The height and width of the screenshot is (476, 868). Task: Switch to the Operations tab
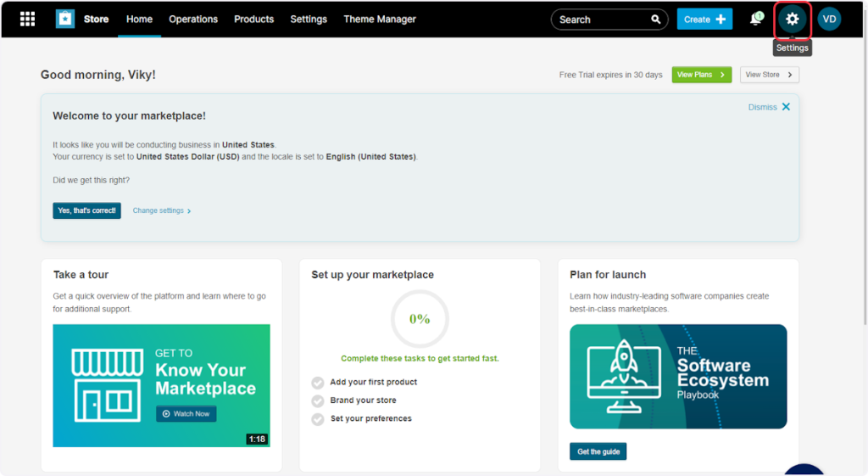click(193, 19)
